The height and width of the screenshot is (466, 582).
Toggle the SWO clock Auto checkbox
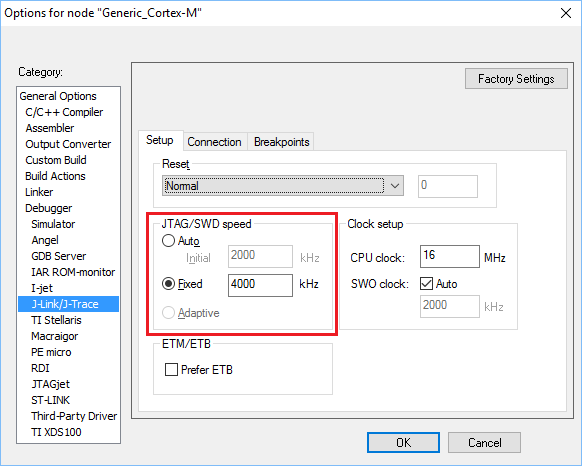(426, 284)
